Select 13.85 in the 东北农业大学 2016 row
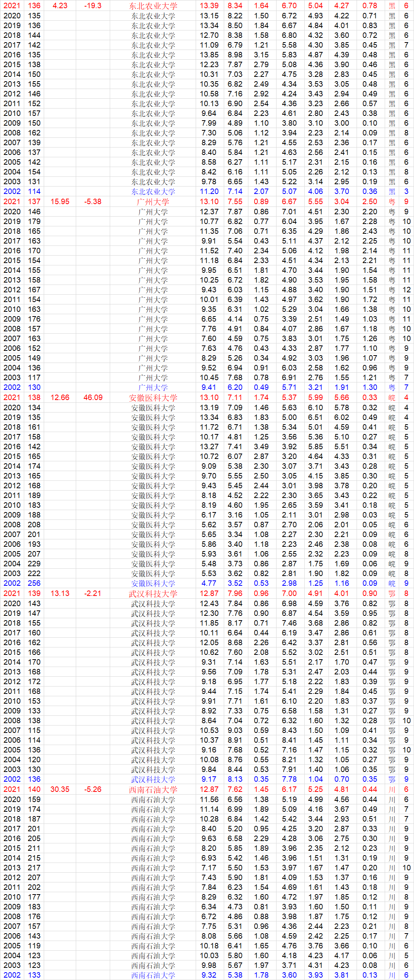Screen dimensions: 414x980 [x=209, y=55]
